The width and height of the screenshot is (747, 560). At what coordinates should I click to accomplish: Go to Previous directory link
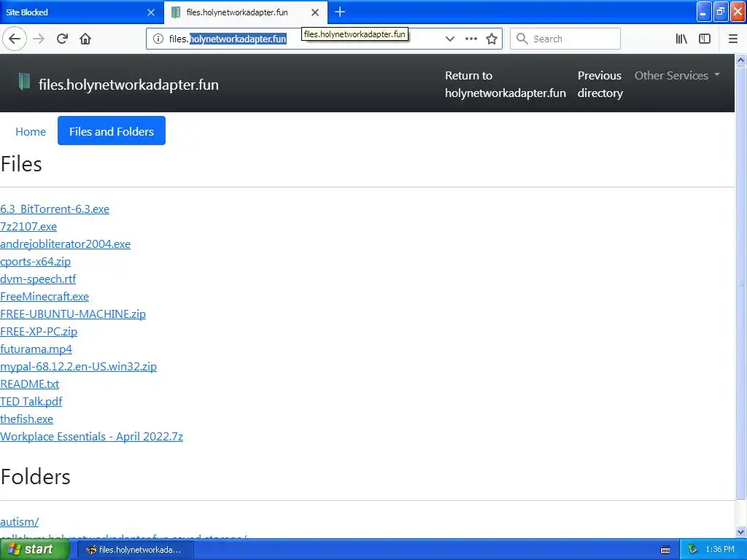point(600,84)
